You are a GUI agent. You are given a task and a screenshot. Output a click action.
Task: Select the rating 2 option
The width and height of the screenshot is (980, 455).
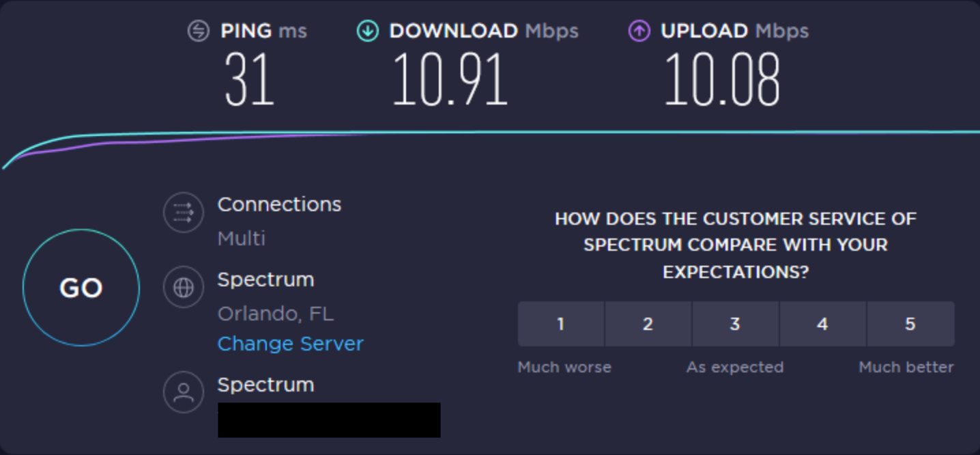tap(648, 324)
